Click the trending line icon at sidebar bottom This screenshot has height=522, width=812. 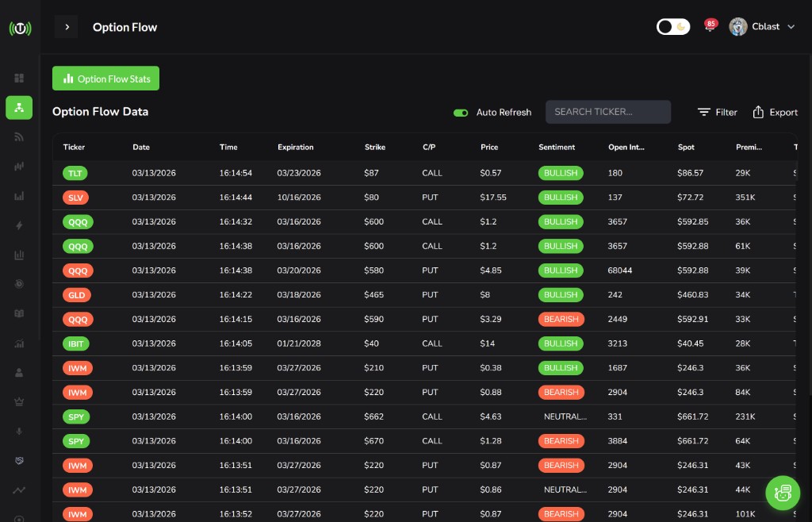pos(19,489)
